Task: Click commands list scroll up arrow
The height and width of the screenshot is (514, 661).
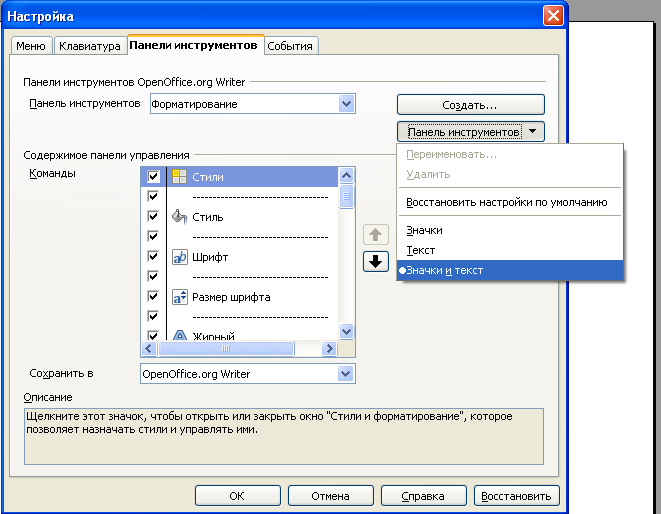Action: (x=347, y=175)
